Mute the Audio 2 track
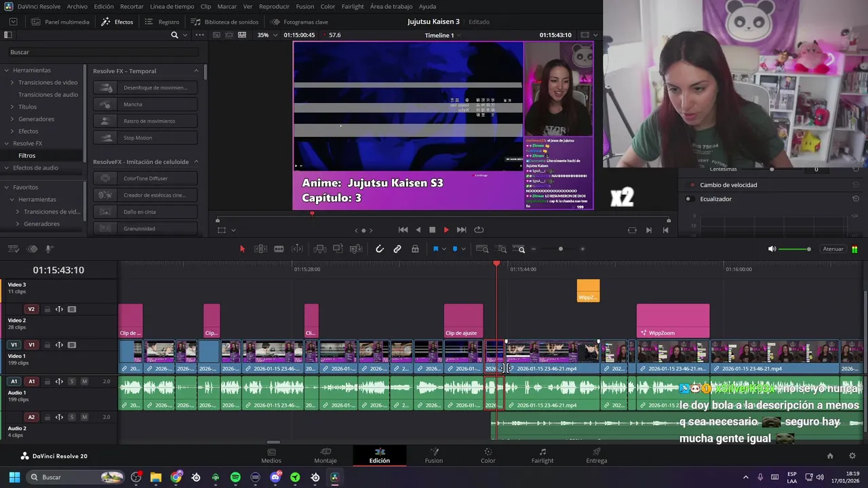 point(84,417)
